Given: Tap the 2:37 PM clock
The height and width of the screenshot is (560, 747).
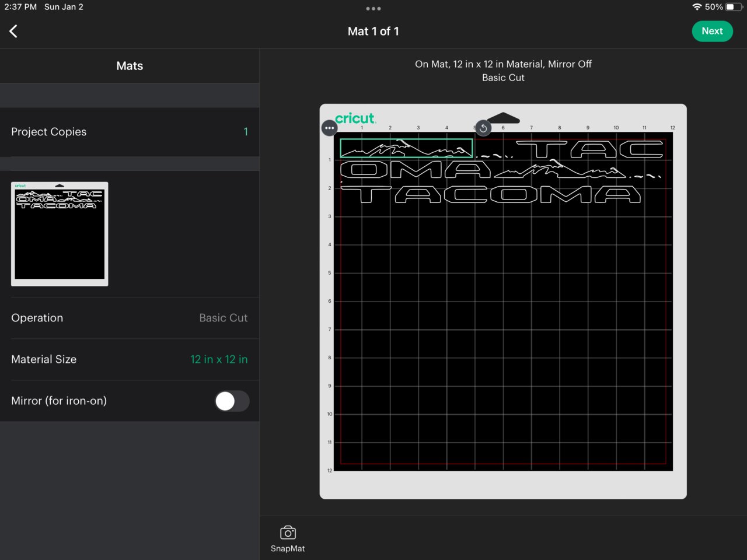Looking at the screenshot, I should click(20, 7).
